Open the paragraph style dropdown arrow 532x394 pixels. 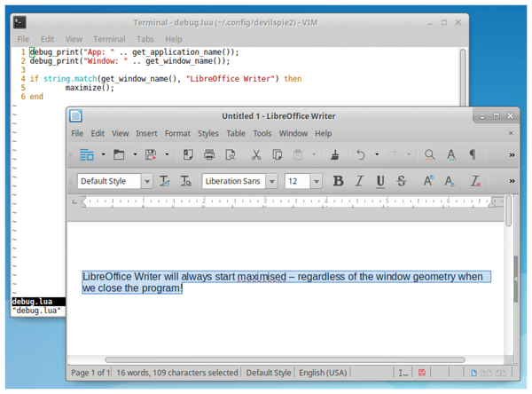(147, 181)
